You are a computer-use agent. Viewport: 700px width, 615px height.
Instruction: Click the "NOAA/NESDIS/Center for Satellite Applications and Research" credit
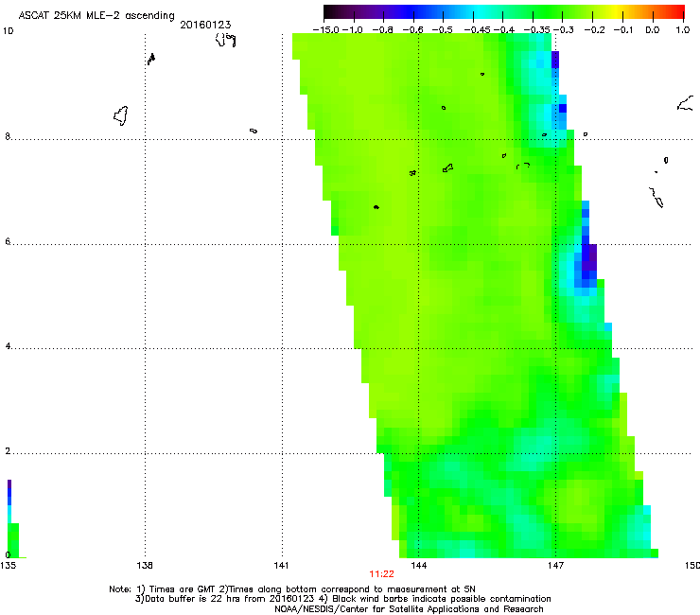(409, 609)
